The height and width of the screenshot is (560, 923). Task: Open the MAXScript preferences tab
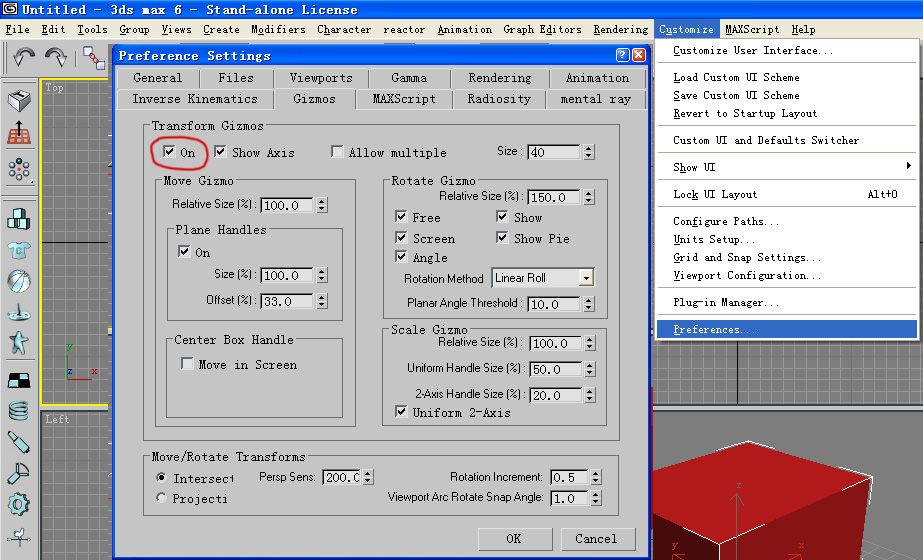[x=404, y=99]
